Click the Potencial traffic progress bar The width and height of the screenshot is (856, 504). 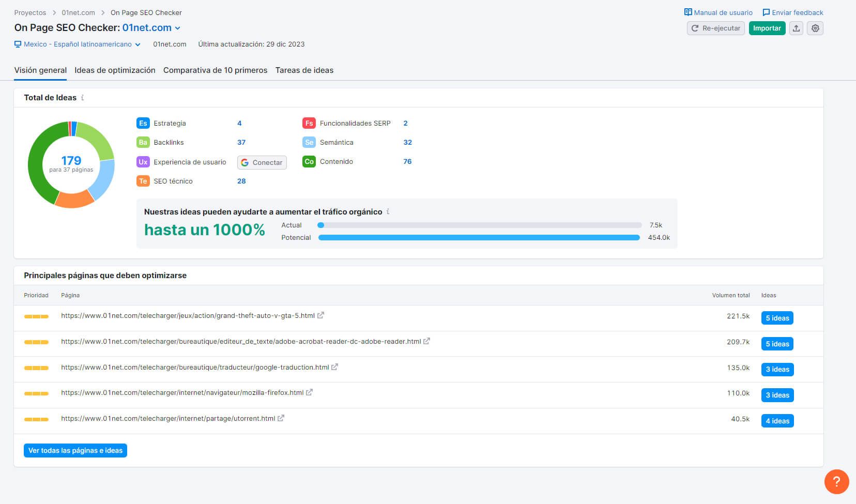tap(480, 237)
